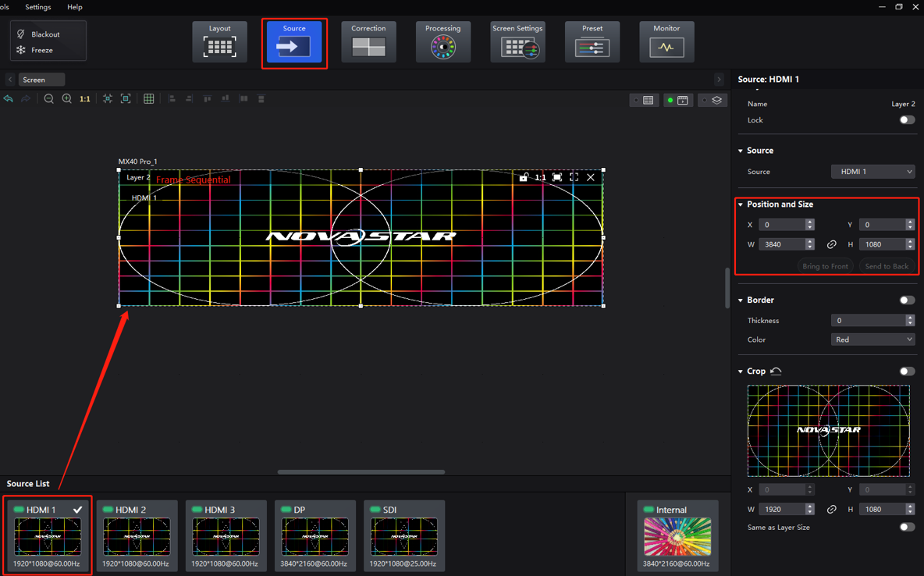Screen dimensions: 924x576
Task: Toggle the video clapperboard view mode button
Action: 677,100
